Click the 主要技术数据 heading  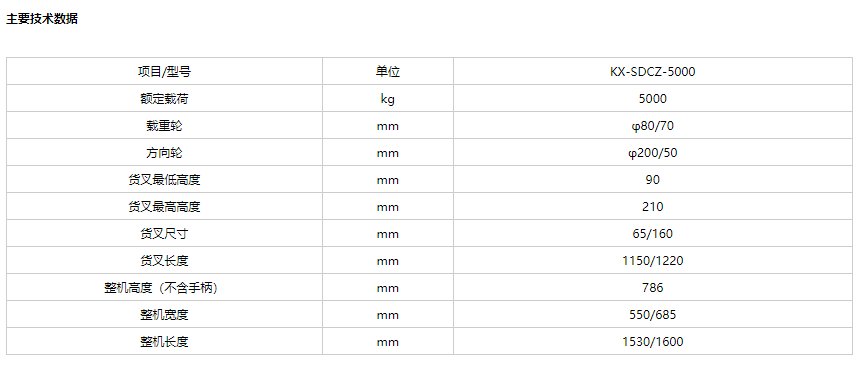[42, 19]
